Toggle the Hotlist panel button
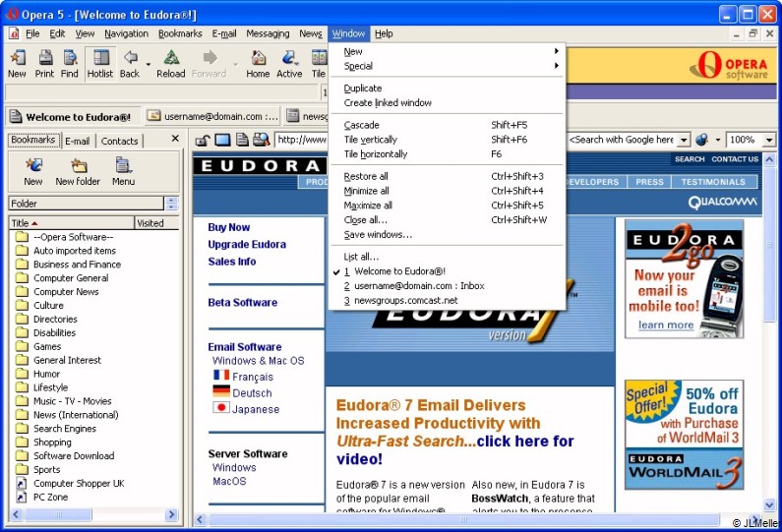The width and height of the screenshot is (782, 532). (x=100, y=64)
